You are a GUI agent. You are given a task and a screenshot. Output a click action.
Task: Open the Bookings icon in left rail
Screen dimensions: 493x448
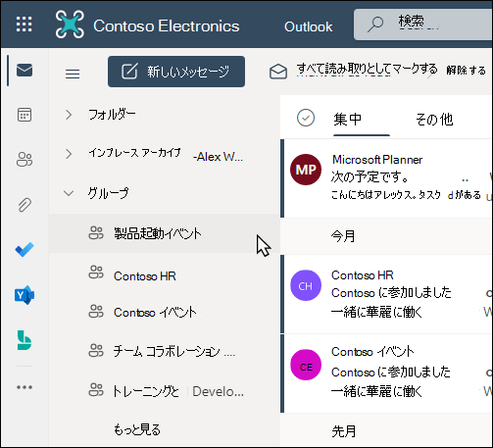coord(25,340)
